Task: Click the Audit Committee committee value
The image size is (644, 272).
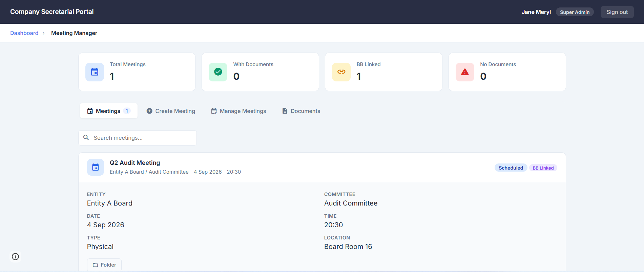Action: tap(351, 203)
